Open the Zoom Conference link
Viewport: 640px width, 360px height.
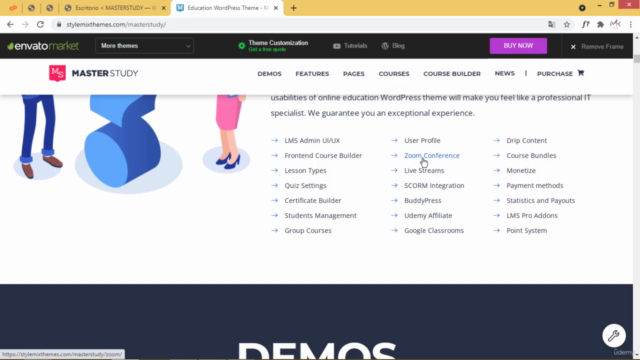tap(432, 156)
